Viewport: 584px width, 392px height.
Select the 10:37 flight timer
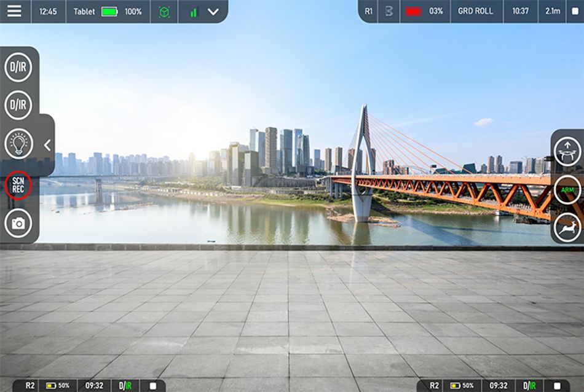(520, 11)
